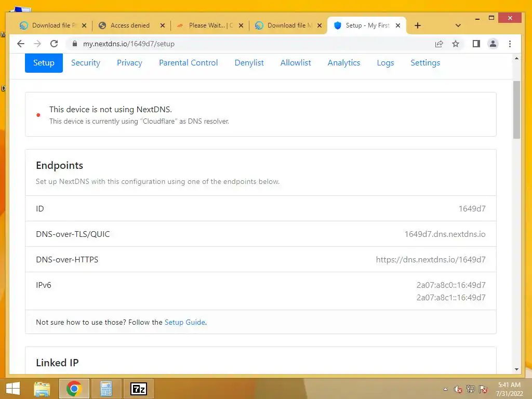Click the page scrollbar thumb
The height and width of the screenshot is (399, 532).
pyautogui.click(x=516, y=110)
